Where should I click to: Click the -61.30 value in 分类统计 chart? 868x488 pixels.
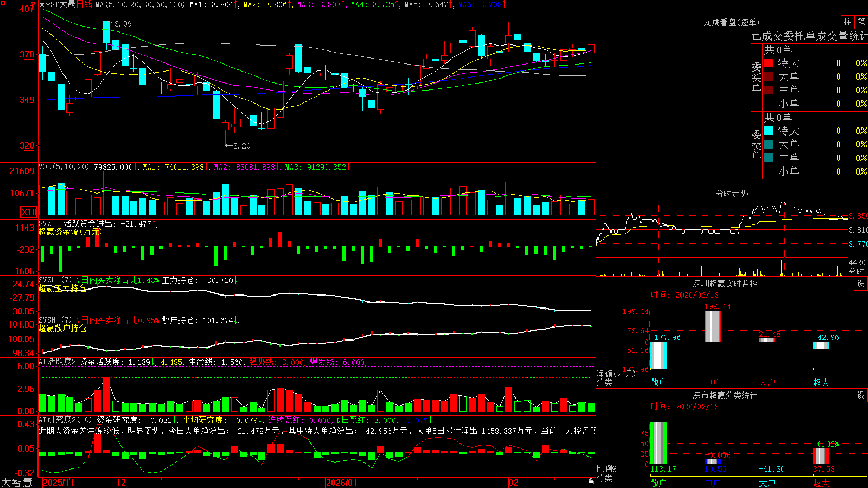[x=771, y=469]
